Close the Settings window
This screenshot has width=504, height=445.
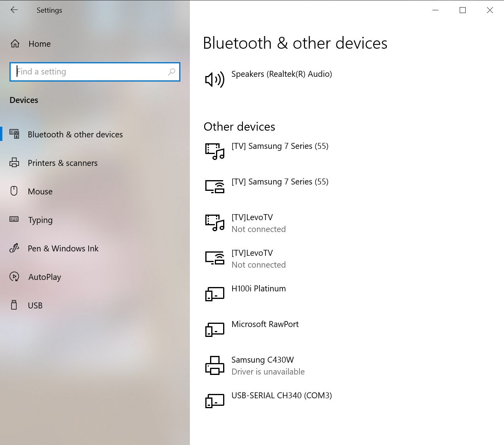coord(490,10)
